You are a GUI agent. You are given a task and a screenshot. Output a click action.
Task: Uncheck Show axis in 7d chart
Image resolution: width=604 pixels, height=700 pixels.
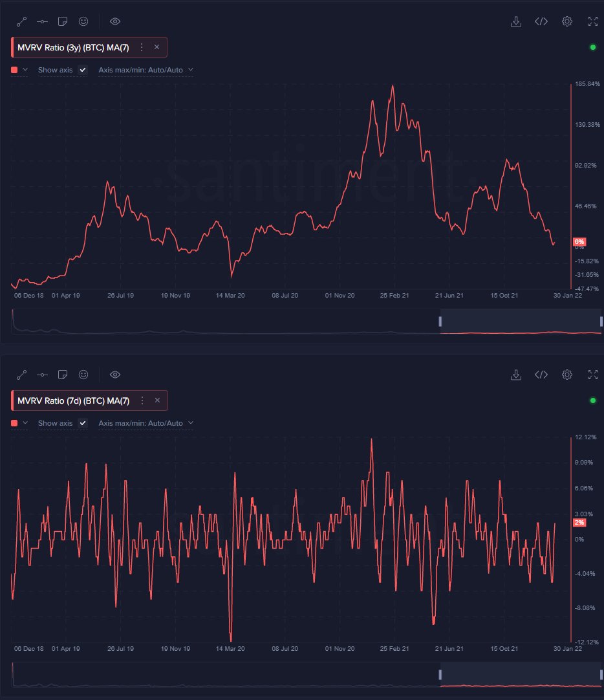click(x=83, y=422)
